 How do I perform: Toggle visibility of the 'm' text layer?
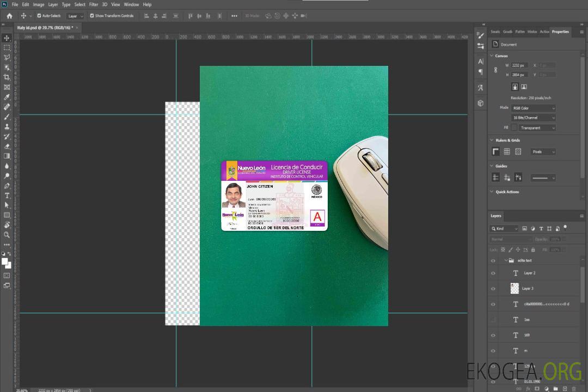[x=493, y=351]
